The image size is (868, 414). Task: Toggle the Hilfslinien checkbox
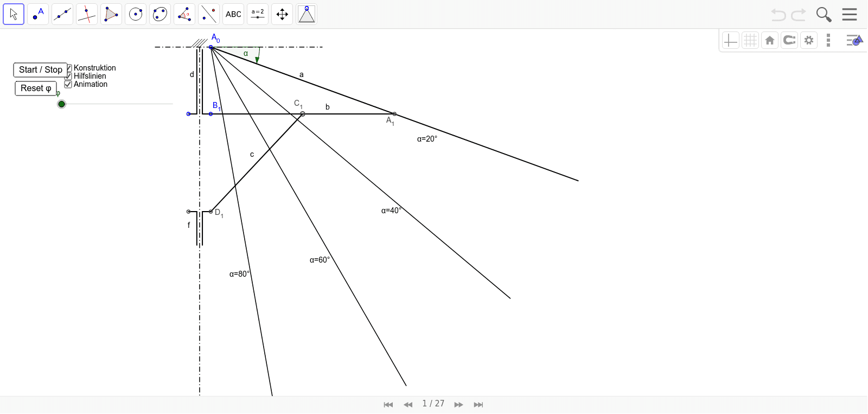[68, 76]
